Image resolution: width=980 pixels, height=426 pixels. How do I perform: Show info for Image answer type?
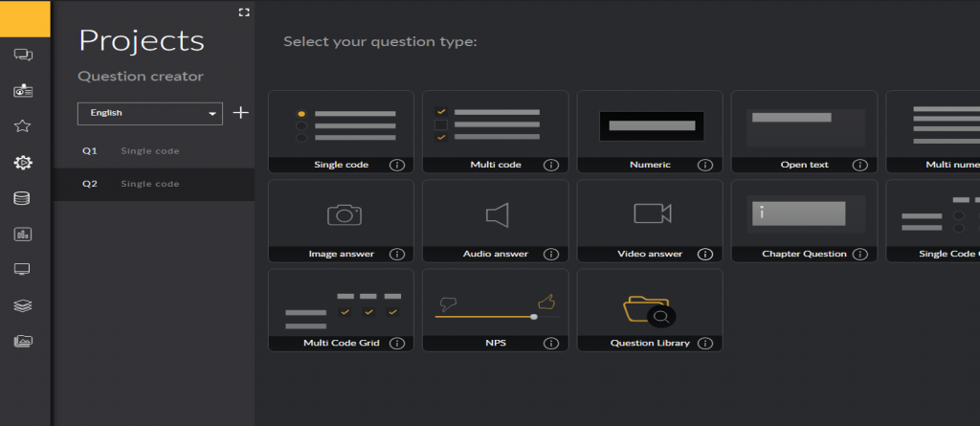pyautogui.click(x=397, y=254)
